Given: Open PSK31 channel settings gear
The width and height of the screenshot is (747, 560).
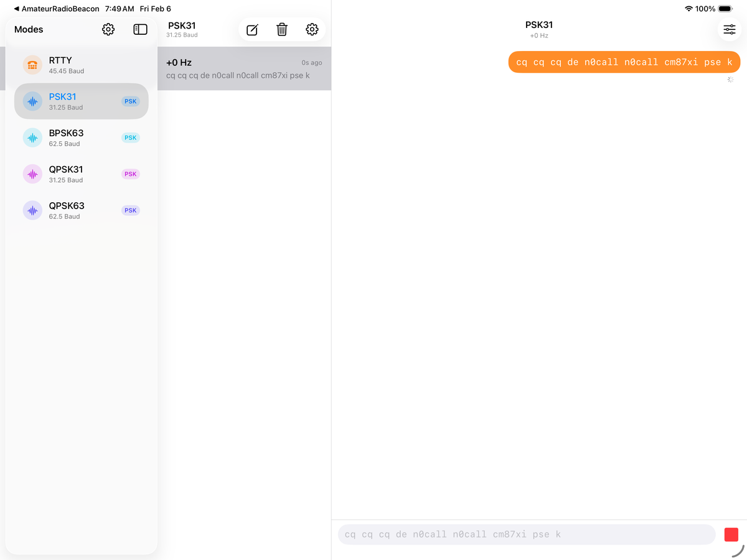Looking at the screenshot, I should [312, 30].
